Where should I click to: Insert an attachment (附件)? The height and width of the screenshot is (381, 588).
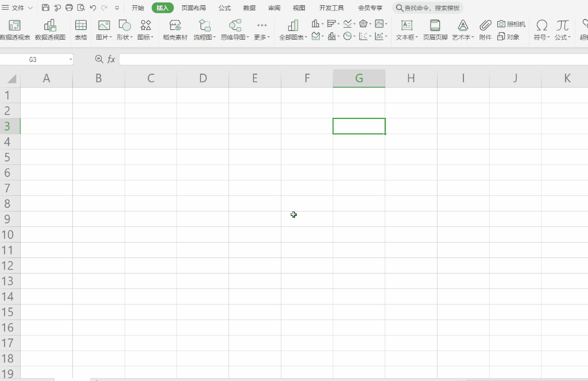pyautogui.click(x=485, y=30)
